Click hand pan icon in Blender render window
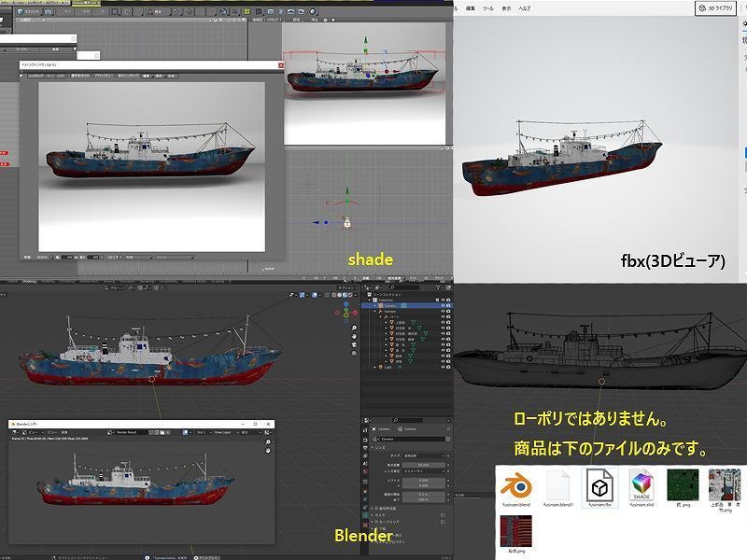Image resolution: width=747 pixels, height=560 pixels. click(x=268, y=451)
